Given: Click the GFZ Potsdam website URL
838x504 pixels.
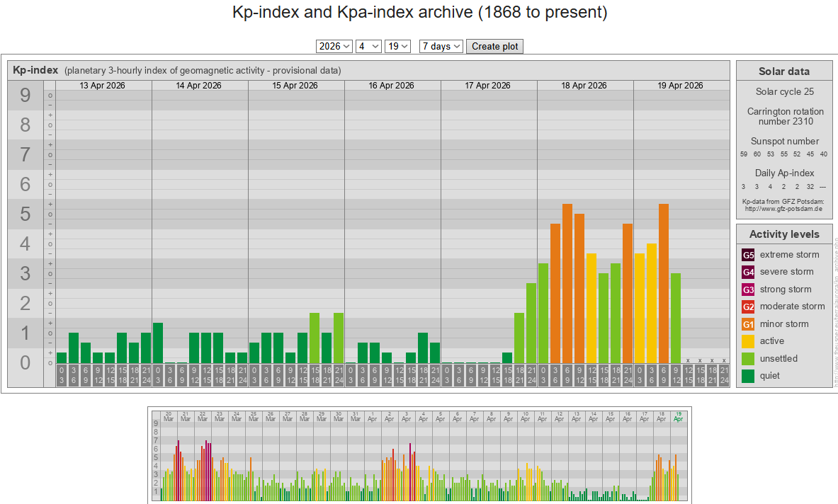Looking at the screenshot, I should 783,209.
